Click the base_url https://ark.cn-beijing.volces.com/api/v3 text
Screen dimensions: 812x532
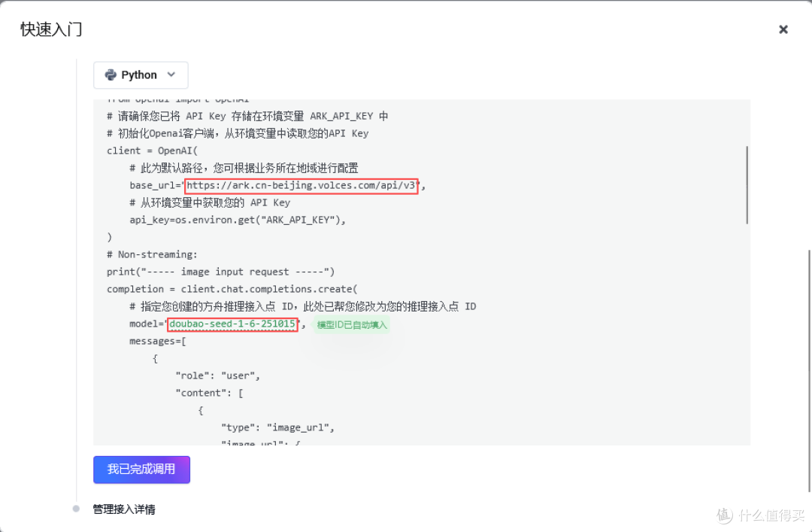click(301, 186)
